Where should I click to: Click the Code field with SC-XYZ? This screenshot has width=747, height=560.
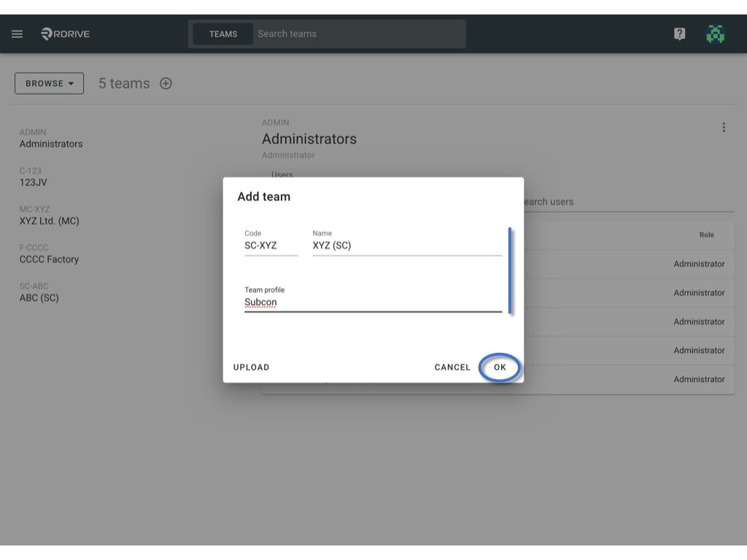(x=271, y=245)
